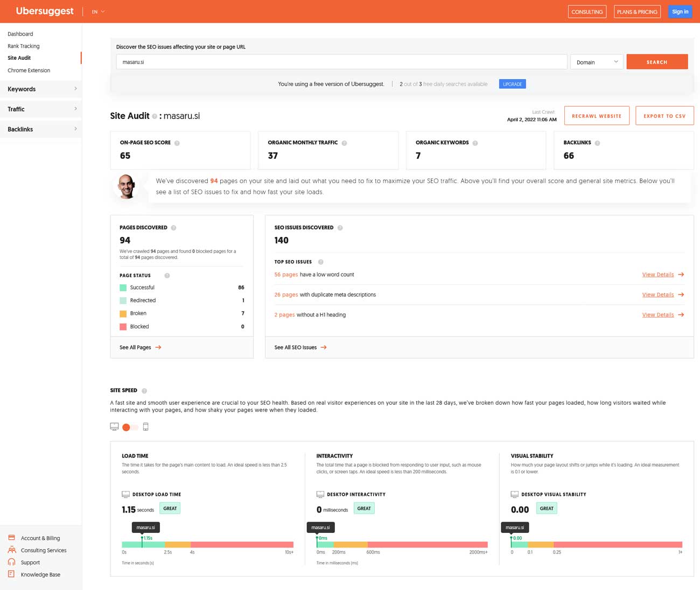Image resolution: width=700 pixels, height=590 pixels.
Task: Open Consulting Services in sidebar
Action: [x=44, y=551]
